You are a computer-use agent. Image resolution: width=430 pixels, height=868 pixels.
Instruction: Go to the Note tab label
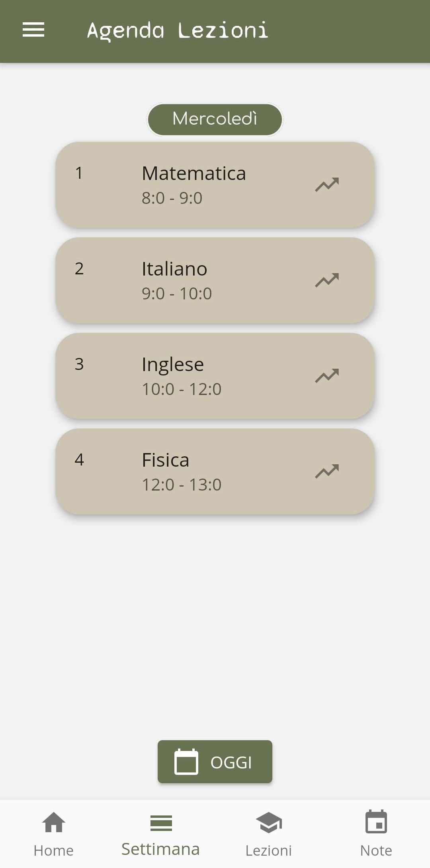pos(376,850)
